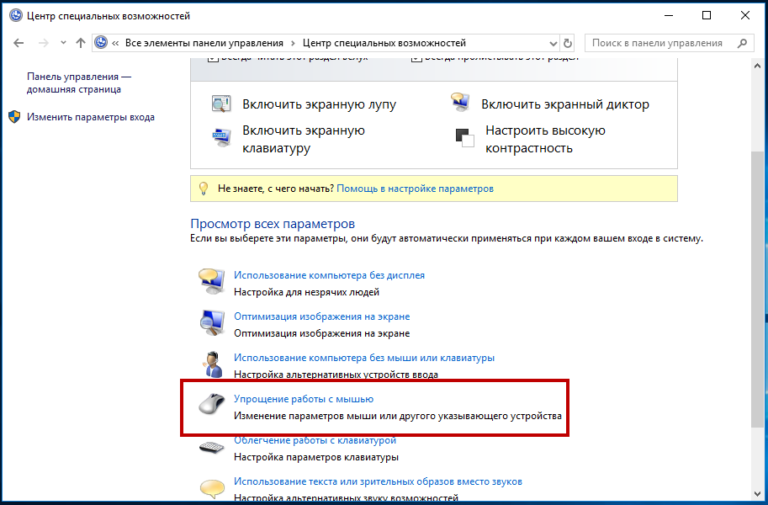Click text 'Настройка альтернативных устройств ввода'
Viewport: 768px width, 505px height.
[x=336, y=375]
